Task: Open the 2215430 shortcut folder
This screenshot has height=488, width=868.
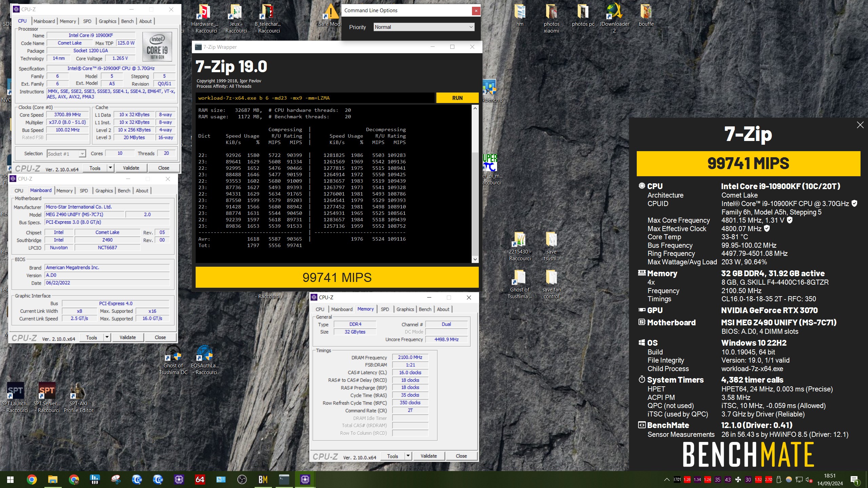Action: [520, 246]
